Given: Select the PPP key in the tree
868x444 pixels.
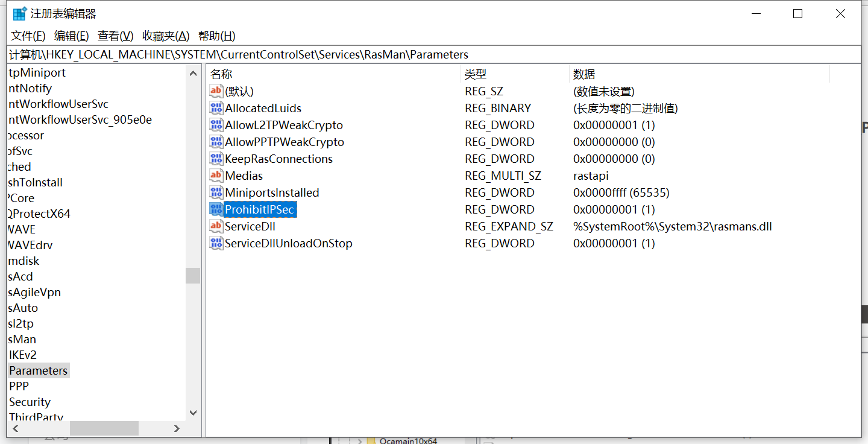Looking at the screenshot, I should point(19,386).
